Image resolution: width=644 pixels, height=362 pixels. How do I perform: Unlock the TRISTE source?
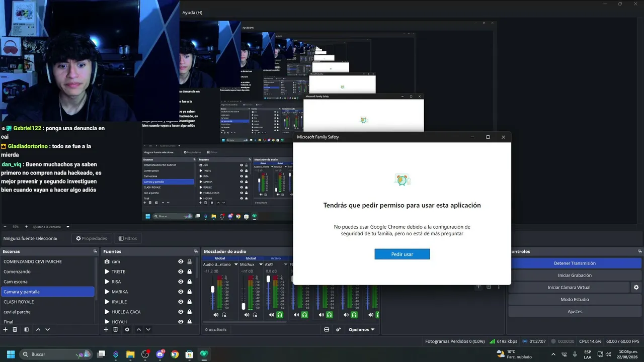(189, 271)
